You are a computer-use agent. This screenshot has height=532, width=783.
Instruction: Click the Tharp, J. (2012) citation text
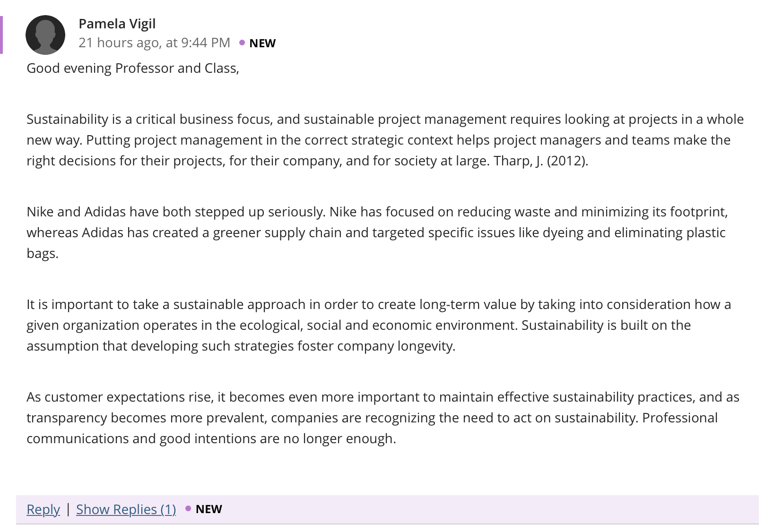pos(541,161)
